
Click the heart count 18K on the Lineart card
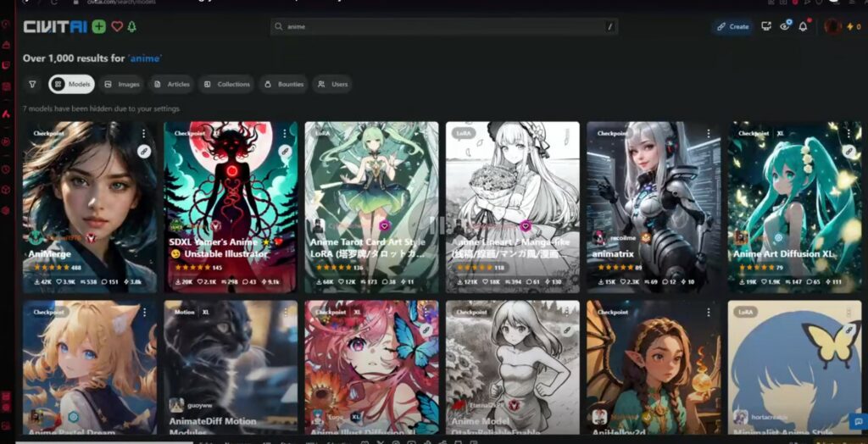[x=492, y=282]
